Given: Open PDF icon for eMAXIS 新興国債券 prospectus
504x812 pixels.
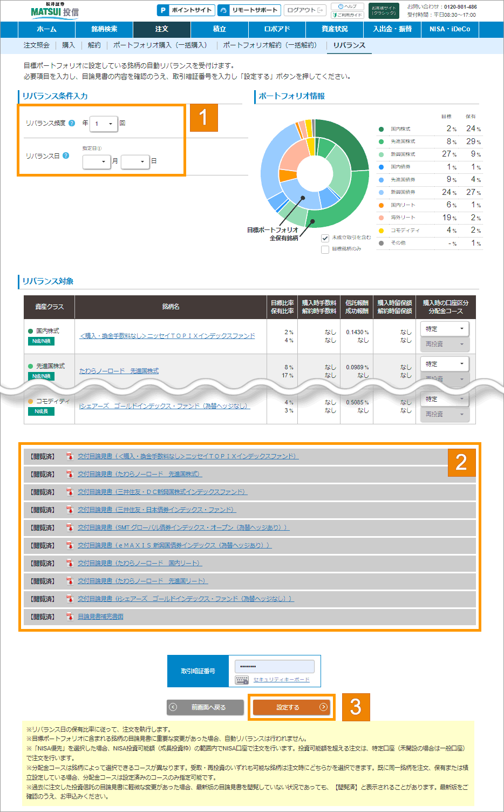Looking at the screenshot, I should pyautogui.click(x=70, y=545).
